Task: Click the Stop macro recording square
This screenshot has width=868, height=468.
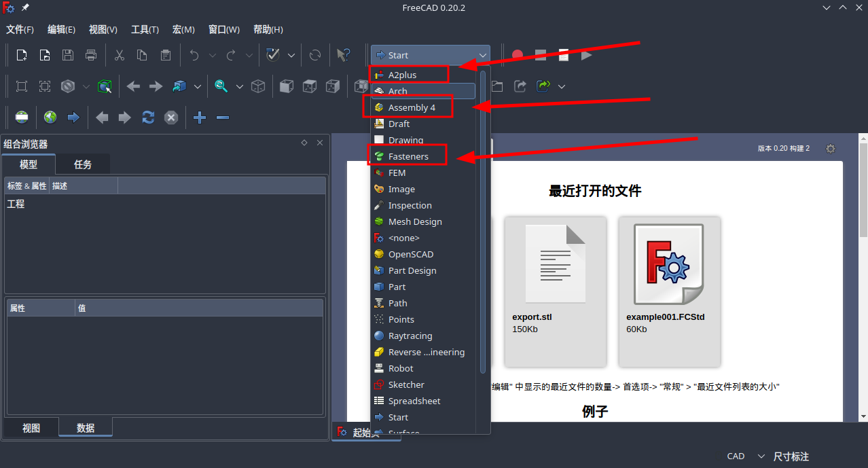Action: coord(541,55)
